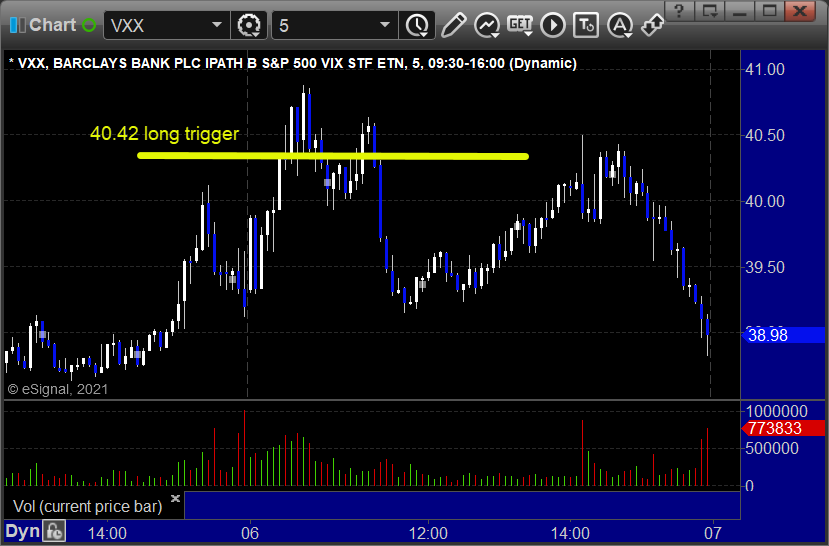This screenshot has height=546, width=829.
Task: Click the fc icon next to Dyn
Action: (x=54, y=531)
